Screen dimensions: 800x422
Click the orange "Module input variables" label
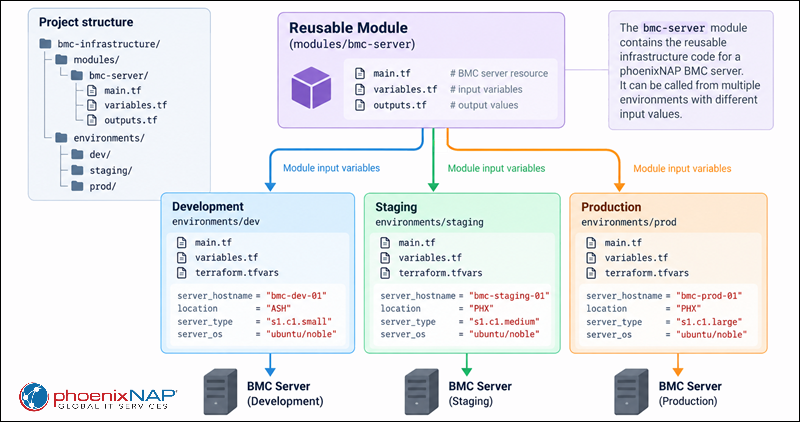point(682,168)
